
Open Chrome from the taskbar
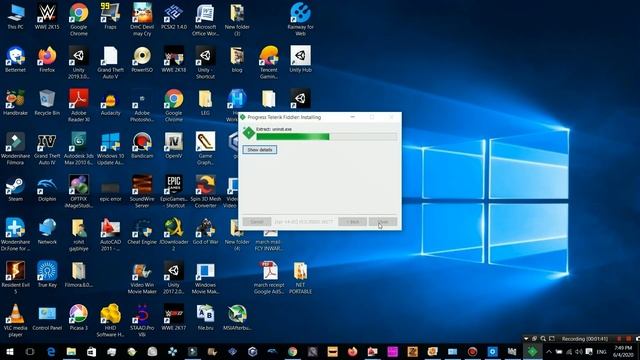coord(292,351)
